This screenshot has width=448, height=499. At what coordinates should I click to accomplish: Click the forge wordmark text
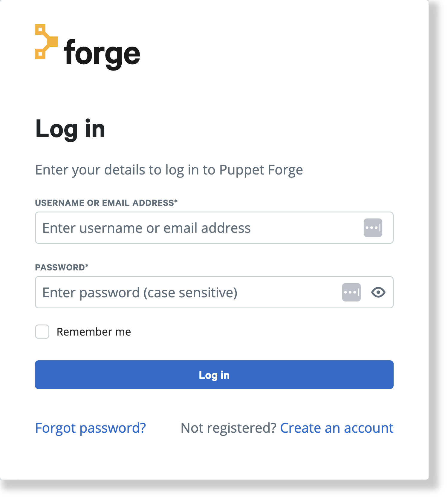point(102,54)
